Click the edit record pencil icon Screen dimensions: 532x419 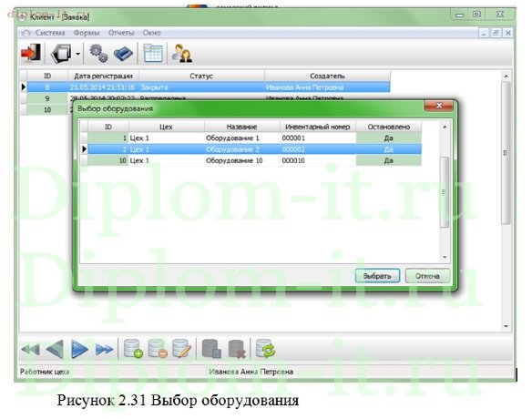(x=182, y=349)
